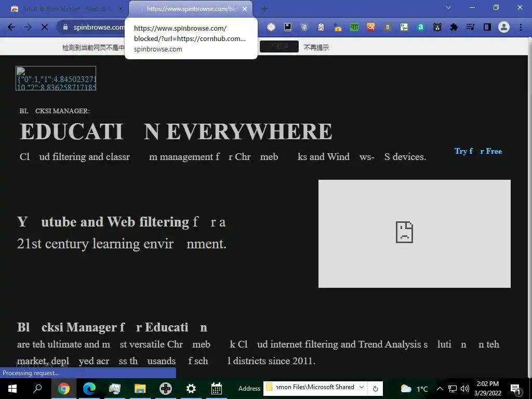
Task: Open the notification center icon
Action: pos(516,389)
